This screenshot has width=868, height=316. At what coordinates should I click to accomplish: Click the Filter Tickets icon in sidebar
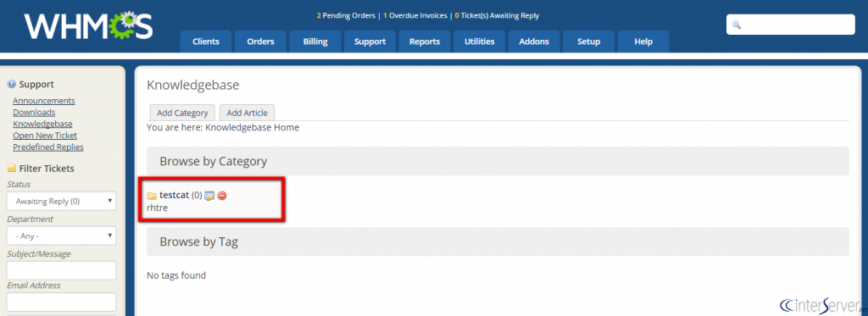(x=12, y=169)
